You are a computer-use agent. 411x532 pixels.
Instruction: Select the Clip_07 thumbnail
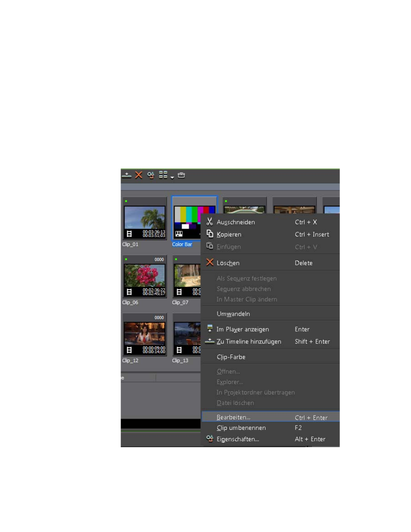(187, 276)
